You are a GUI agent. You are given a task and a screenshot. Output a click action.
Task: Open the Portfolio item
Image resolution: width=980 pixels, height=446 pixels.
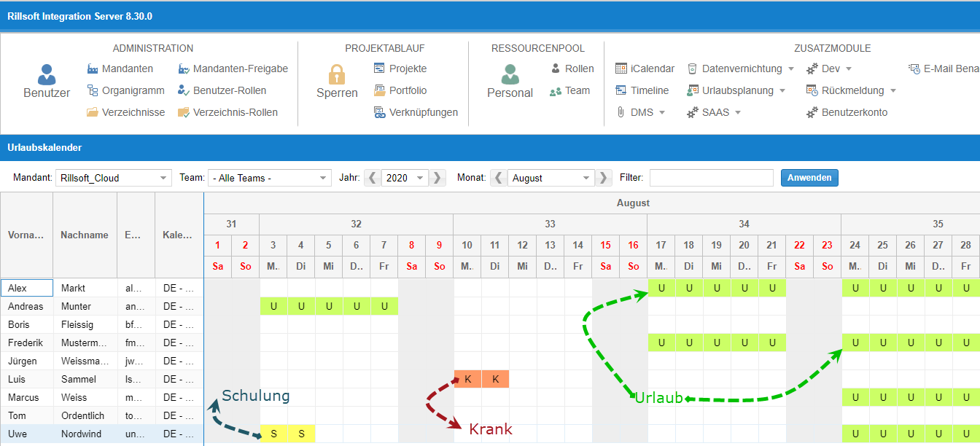point(400,90)
